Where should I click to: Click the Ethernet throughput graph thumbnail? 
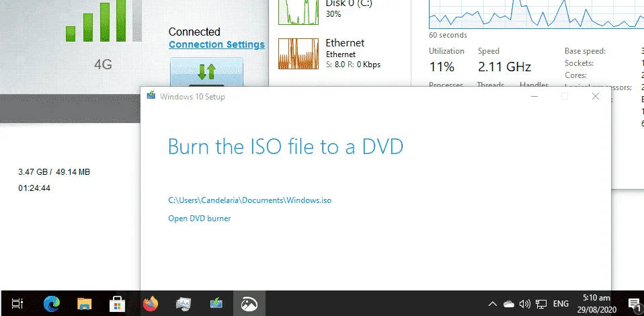tap(298, 53)
